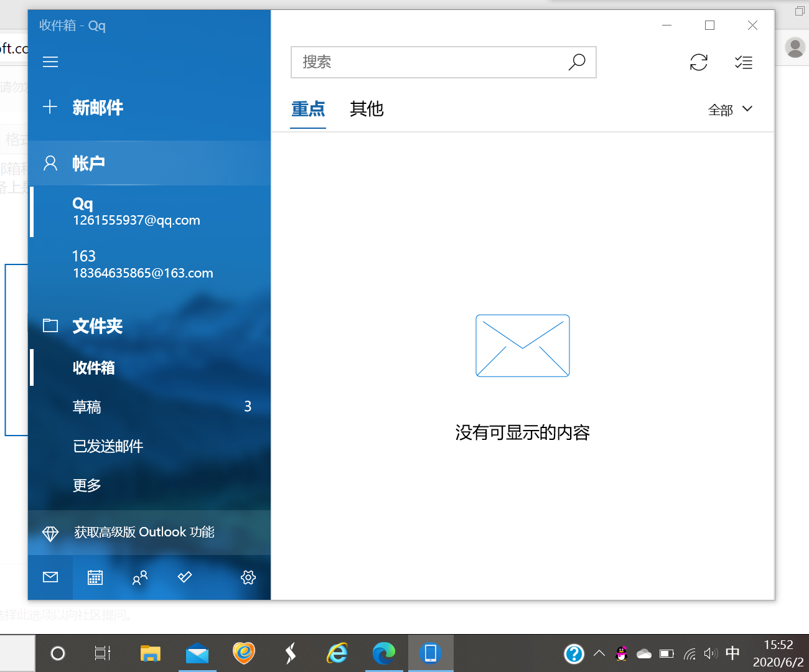Maximize the Mail window
809x672 pixels.
(709, 26)
